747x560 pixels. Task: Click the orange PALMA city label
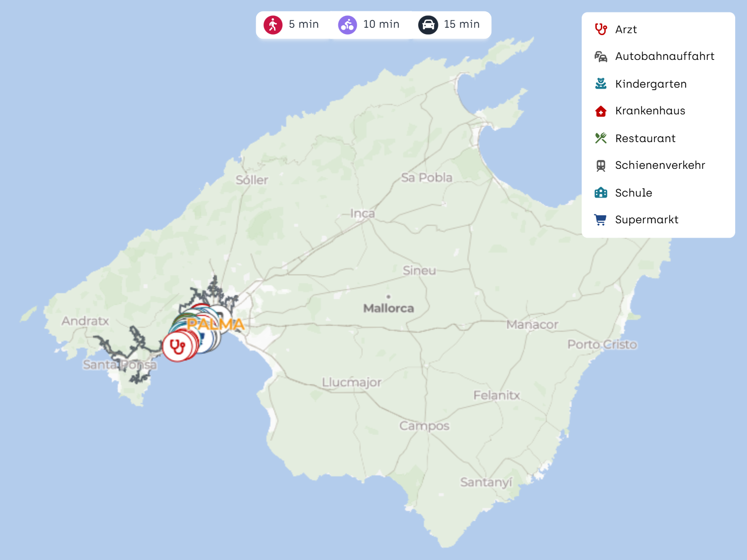(x=216, y=325)
